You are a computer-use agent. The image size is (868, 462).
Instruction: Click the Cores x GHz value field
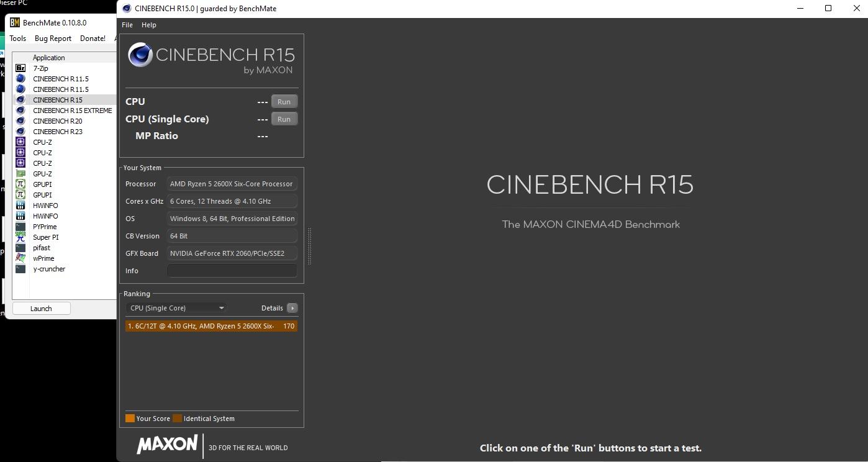point(232,201)
